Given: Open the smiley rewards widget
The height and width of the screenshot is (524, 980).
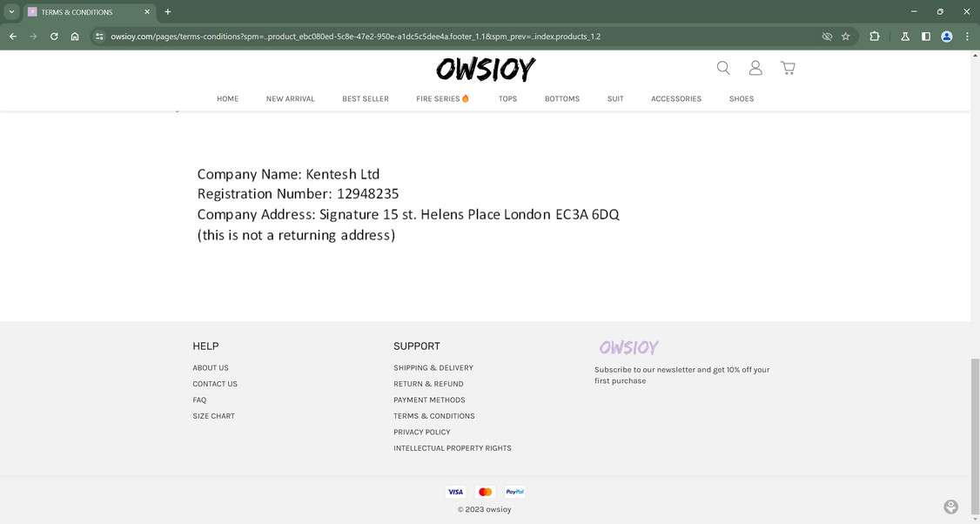Looking at the screenshot, I should (950, 506).
